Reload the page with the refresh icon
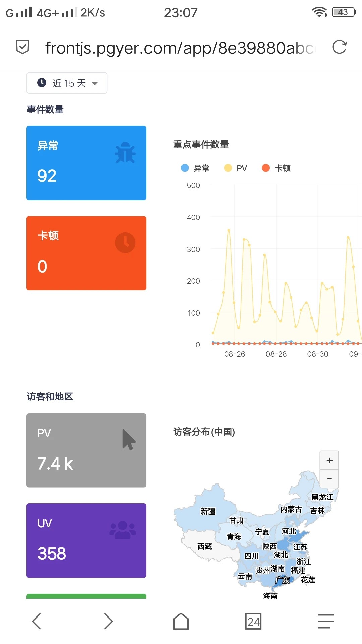Screen dimensions: 362x644 339,47
